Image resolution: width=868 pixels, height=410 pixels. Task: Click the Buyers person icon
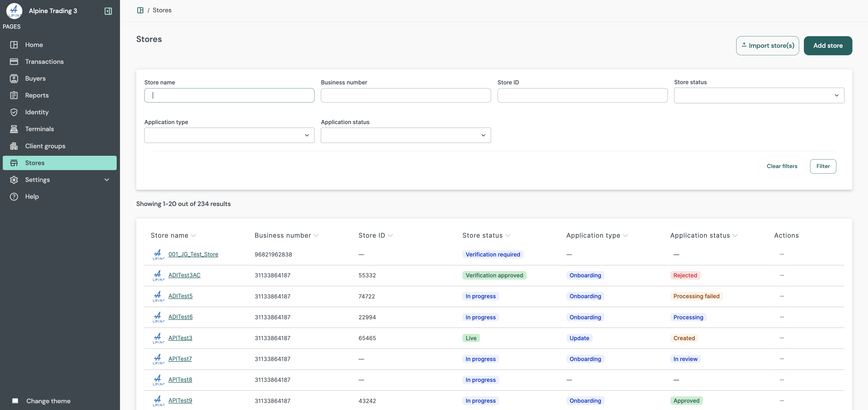[14, 78]
